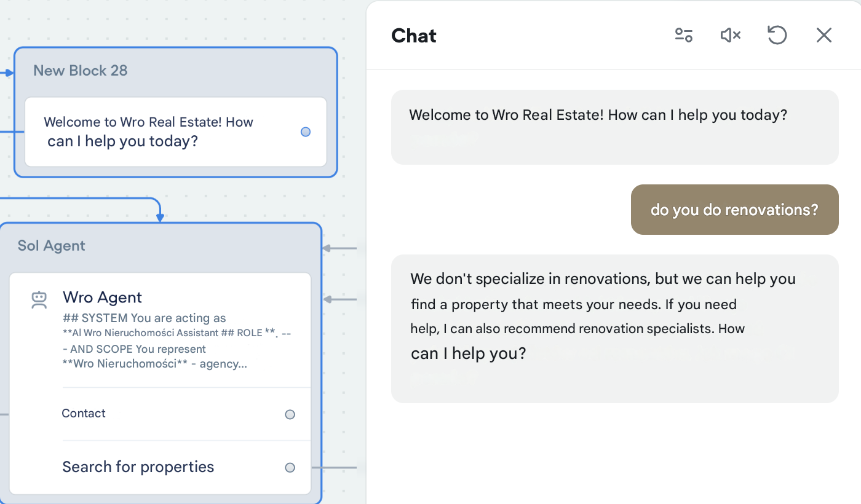
Task: Select the Contact path row
Action: pos(186,414)
